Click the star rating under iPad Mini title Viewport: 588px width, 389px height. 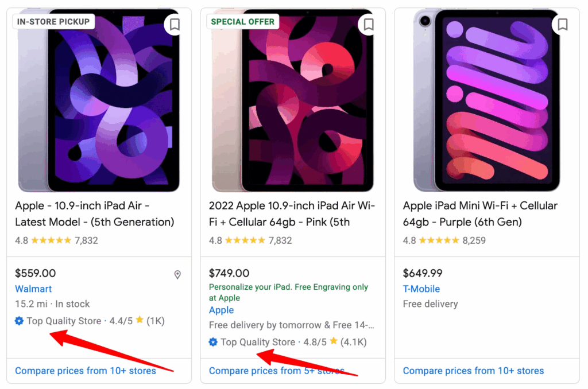tap(439, 240)
